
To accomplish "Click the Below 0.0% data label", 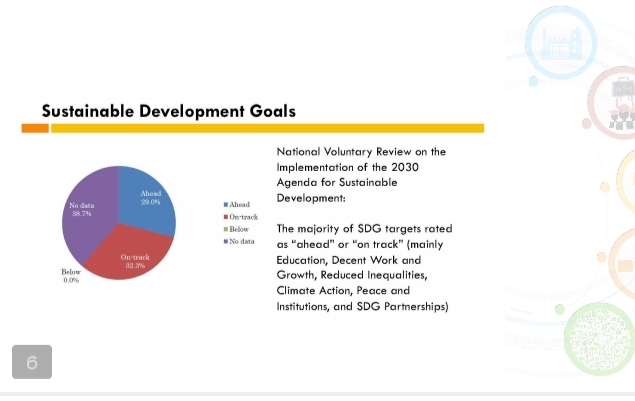I will pyautogui.click(x=71, y=276).
